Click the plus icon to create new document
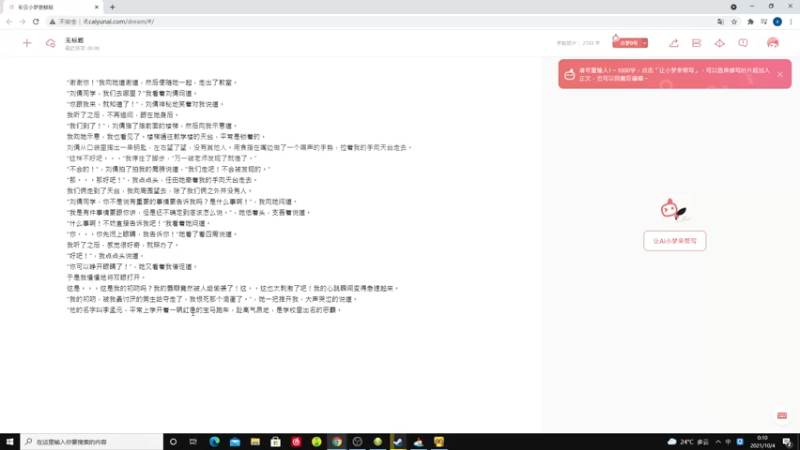The height and width of the screenshot is (450, 800). pos(27,43)
